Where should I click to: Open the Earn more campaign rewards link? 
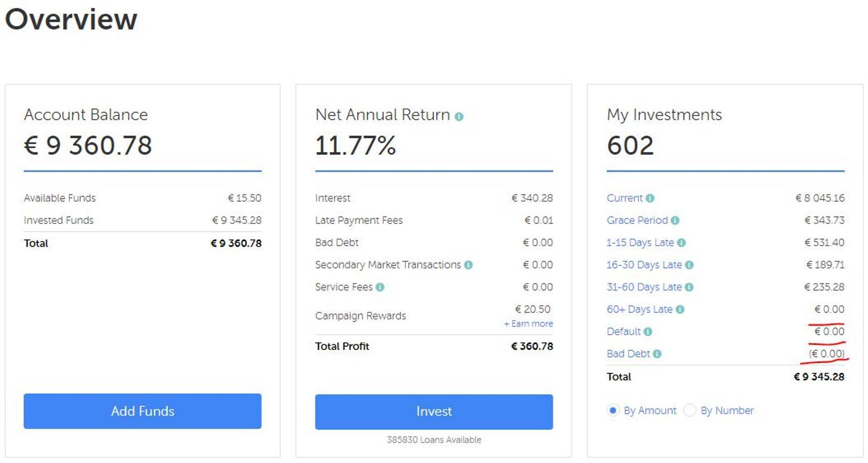pyautogui.click(x=528, y=324)
